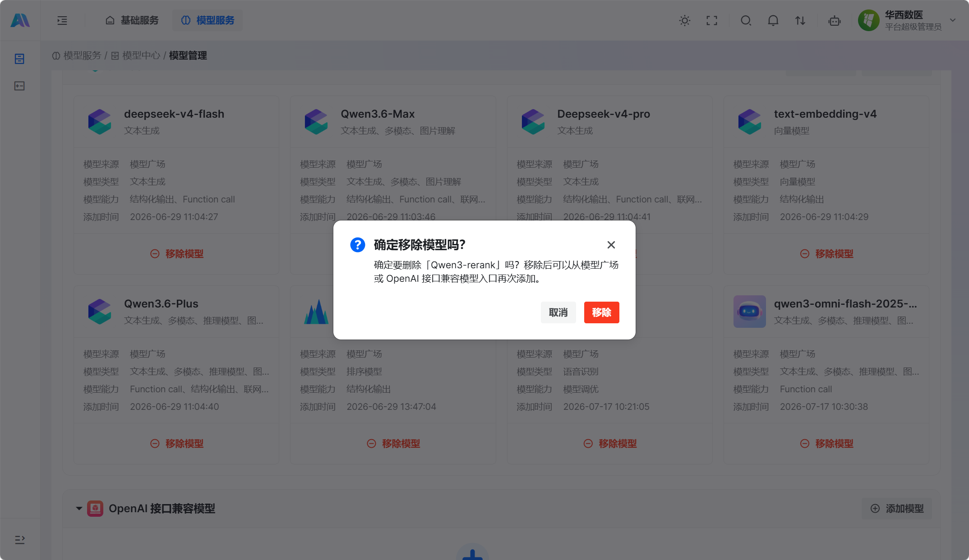Remove the Qwen3.6-Plus model
The width and height of the screenshot is (969, 560).
point(176,444)
